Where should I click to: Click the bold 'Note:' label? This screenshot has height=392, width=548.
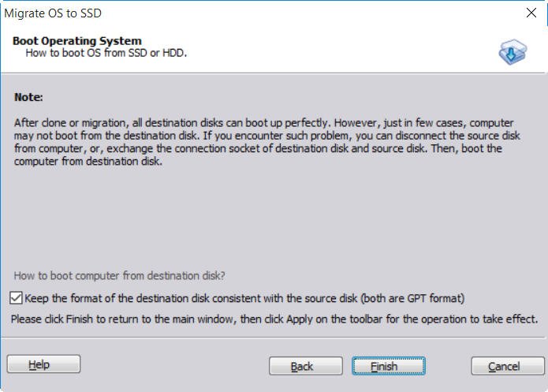click(x=28, y=98)
